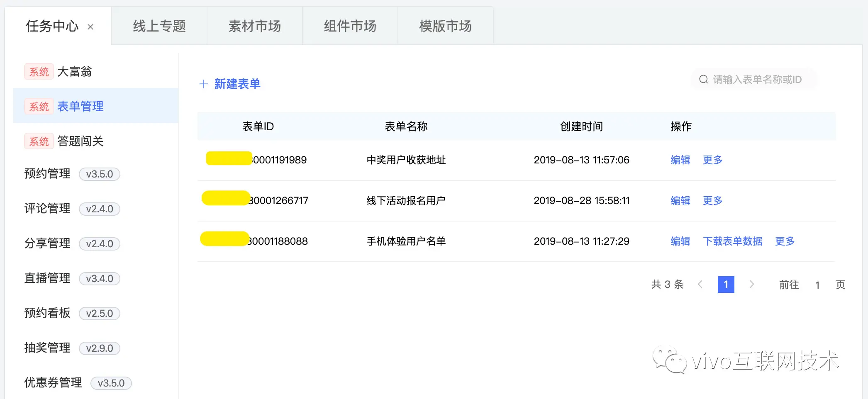Click the 手机体验用户名单 form name

point(406,241)
